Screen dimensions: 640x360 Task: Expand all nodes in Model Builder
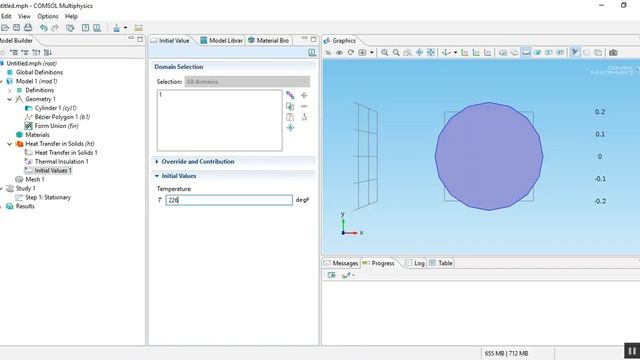coord(25,52)
